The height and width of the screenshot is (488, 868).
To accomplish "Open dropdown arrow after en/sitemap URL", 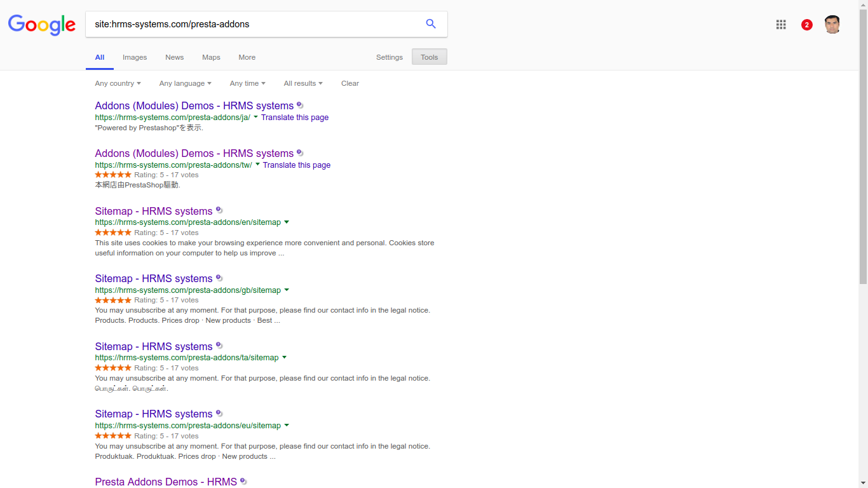I will [x=287, y=222].
